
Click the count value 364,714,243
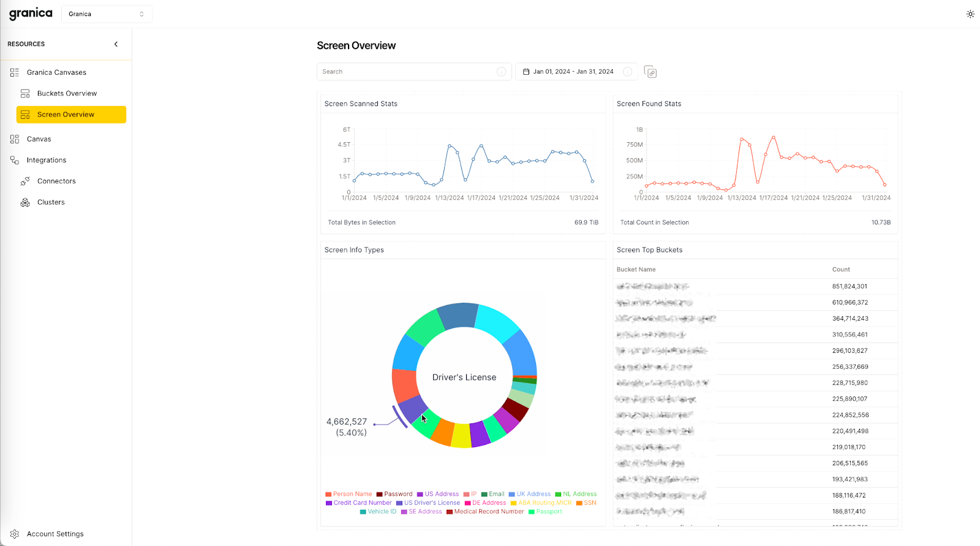point(850,319)
